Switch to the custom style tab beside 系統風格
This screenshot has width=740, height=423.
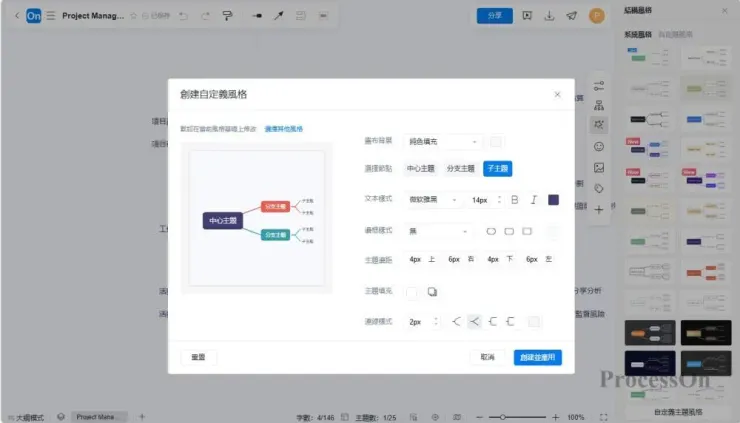(x=675, y=34)
